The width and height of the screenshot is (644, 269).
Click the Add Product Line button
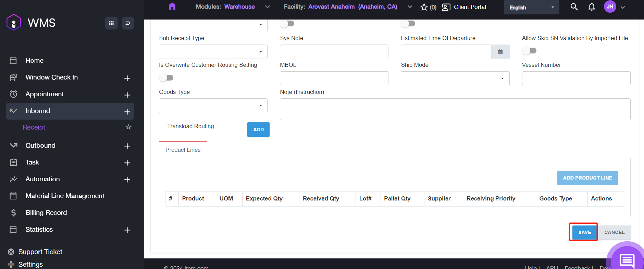coord(587,178)
